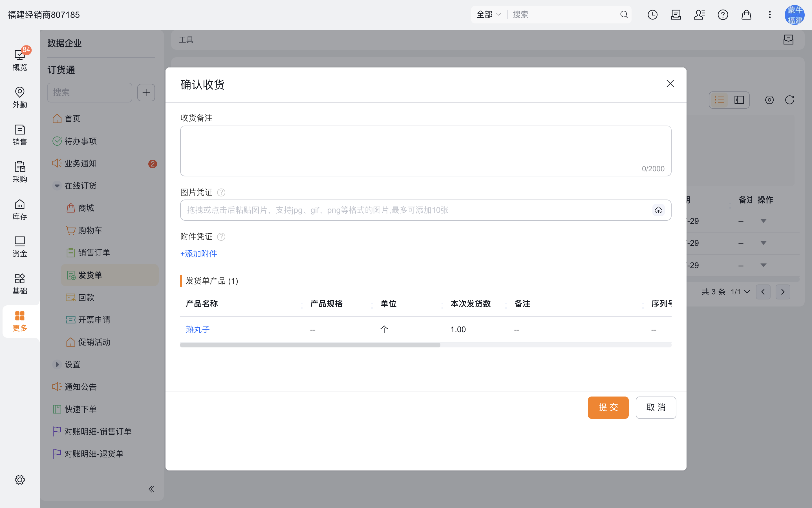Open 基础 in left rail

pyautogui.click(x=20, y=284)
